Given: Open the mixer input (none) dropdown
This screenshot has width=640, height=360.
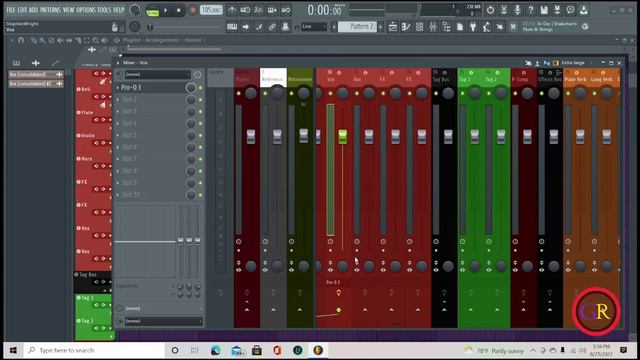Looking at the screenshot, I should tap(158, 74).
